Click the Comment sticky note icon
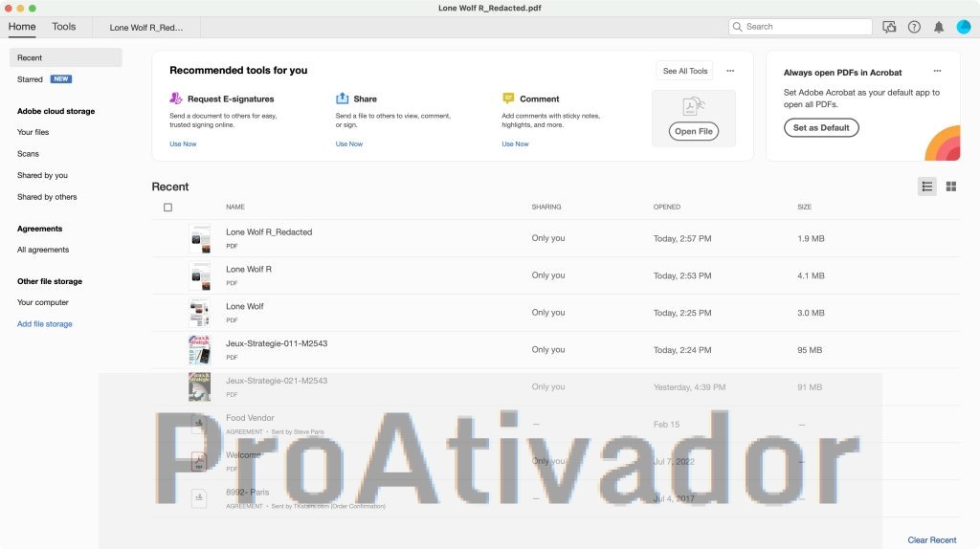This screenshot has height=549, width=980. pyautogui.click(x=508, y=99)
